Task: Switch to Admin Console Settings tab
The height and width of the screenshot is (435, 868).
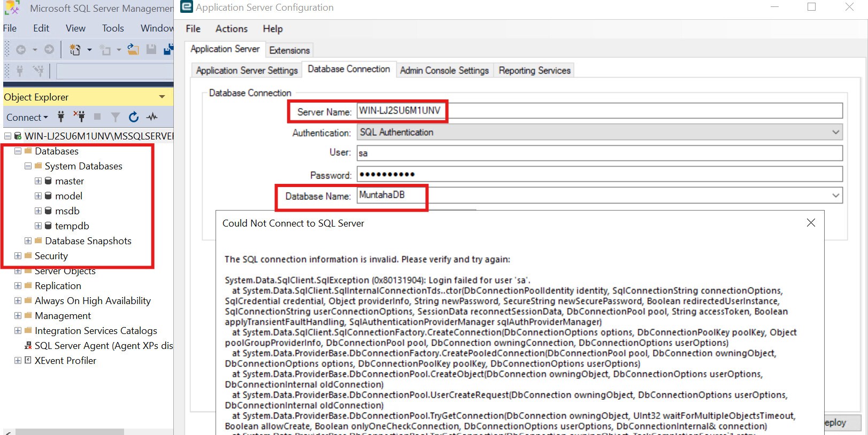Action: click(444, 71)
